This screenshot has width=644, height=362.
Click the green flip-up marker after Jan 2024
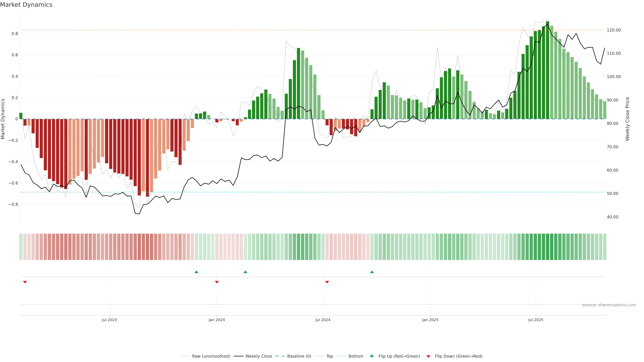tap(245, 272)
